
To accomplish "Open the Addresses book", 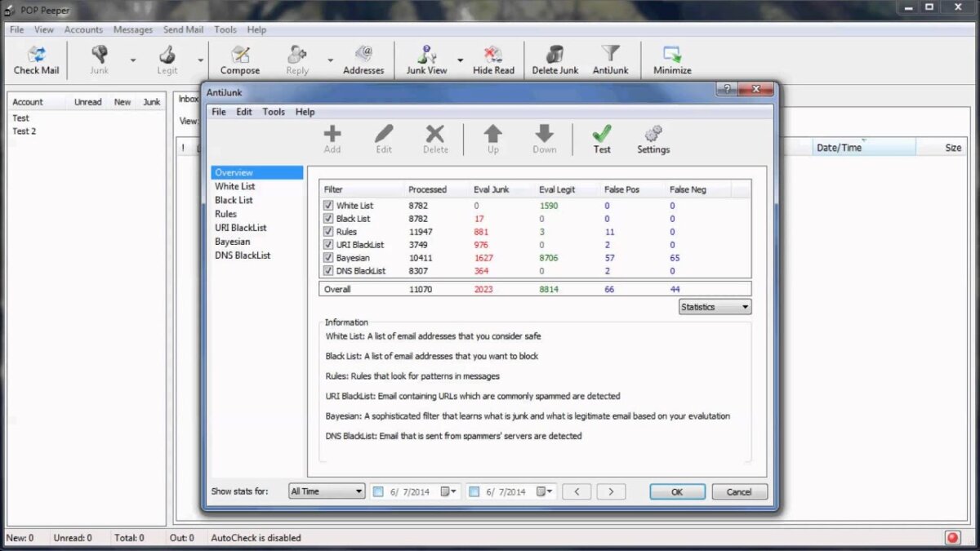I will pyautogui.click(x=363, y=54).
